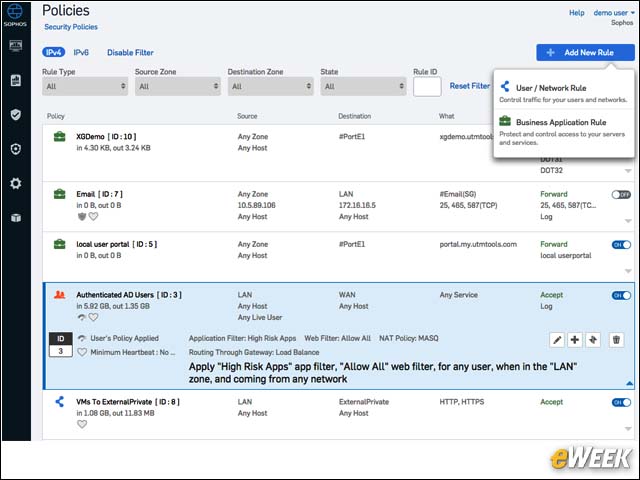The height and width of the screenshot is (480, 640).
Task: Toggle local user portal rule switch
Action: (621, 245)
